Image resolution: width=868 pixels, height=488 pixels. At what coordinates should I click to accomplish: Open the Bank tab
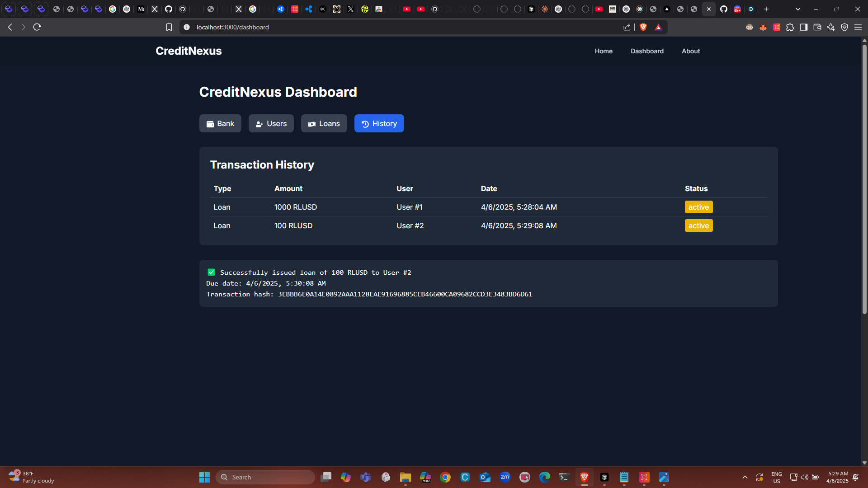[x=220, y=123]
